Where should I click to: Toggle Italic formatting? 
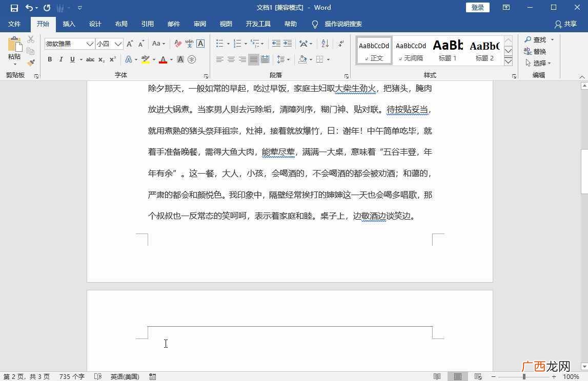tap(61, 59)
